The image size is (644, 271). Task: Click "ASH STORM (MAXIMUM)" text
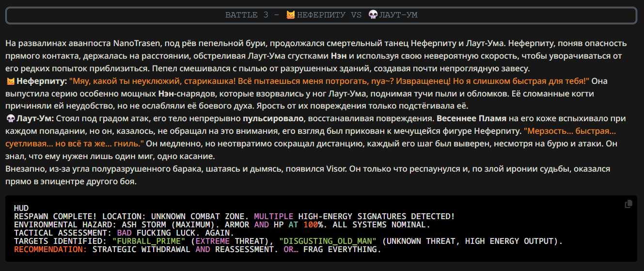(x=168, y=225)
